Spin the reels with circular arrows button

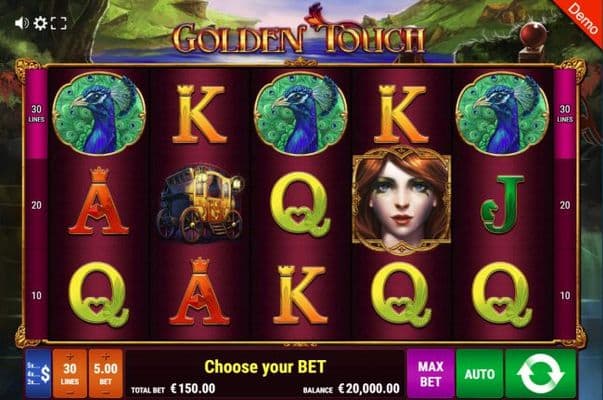click(x=540, y=373)
